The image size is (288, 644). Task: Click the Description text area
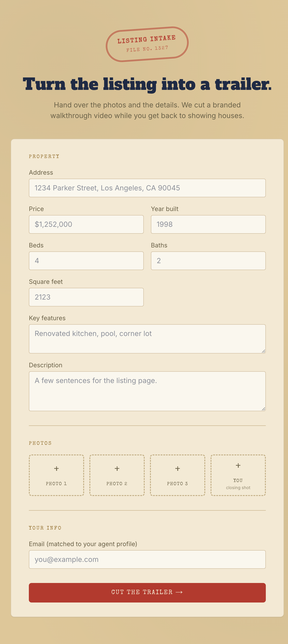147,391
